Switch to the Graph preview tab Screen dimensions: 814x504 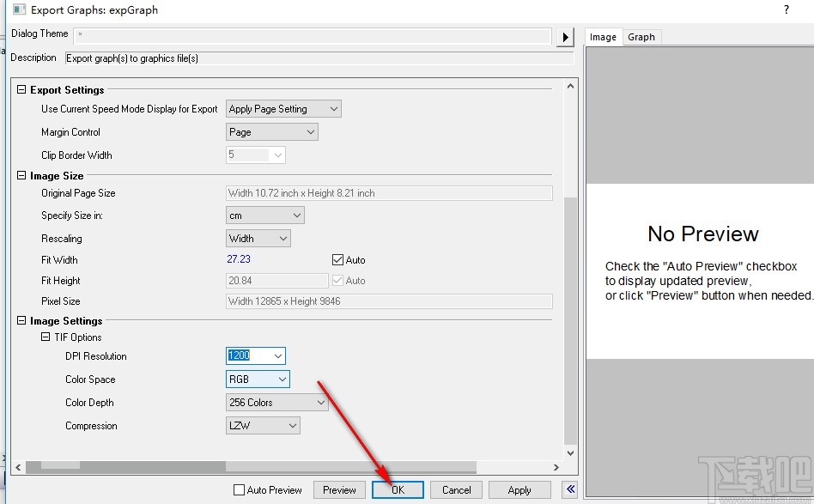641,37
